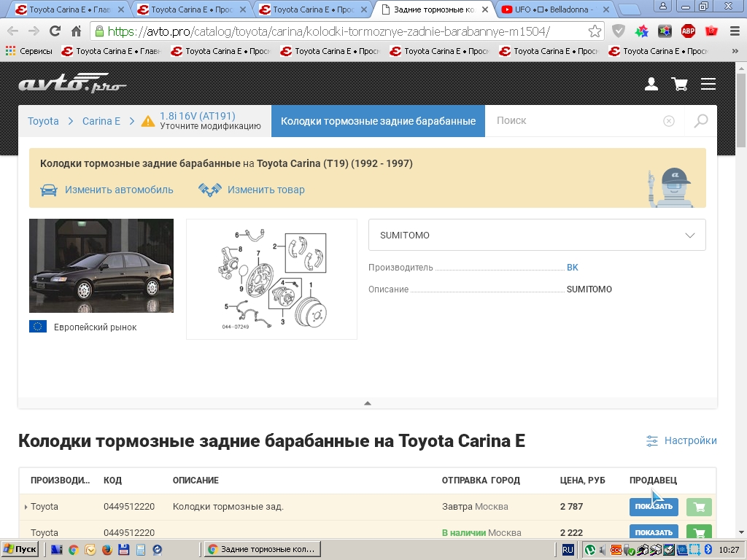
Task: Select the Колодки тормозные задние барабанные tab
Action: [x=378, y=121]
